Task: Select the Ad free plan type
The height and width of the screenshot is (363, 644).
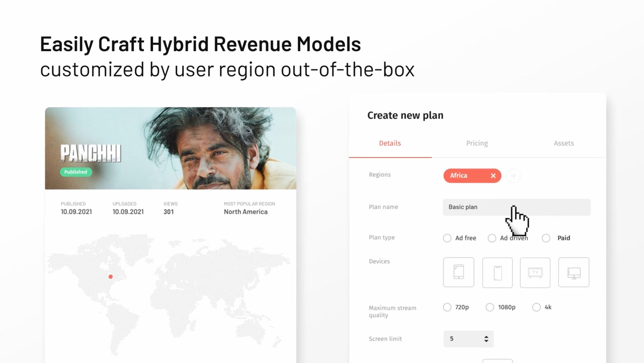Action: pos(447,238)
